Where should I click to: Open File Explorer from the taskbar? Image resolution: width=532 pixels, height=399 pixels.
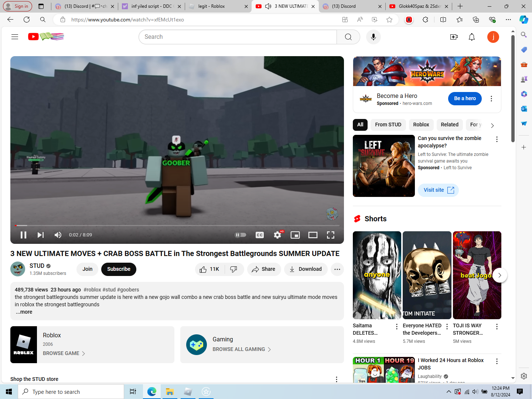coord(170,392)
